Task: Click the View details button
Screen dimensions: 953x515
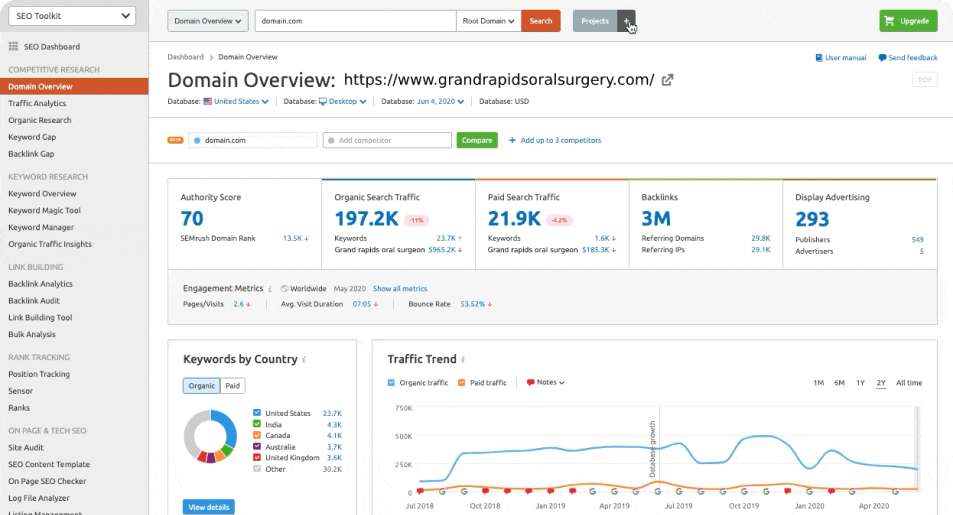Action: click(x=208, y=506)
